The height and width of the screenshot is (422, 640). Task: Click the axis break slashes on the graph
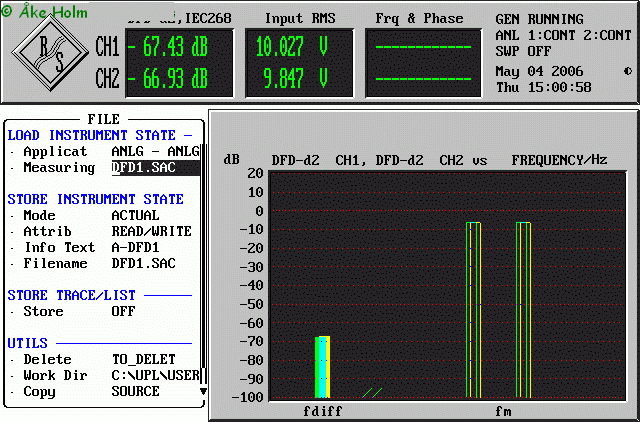tap(372, 393)
